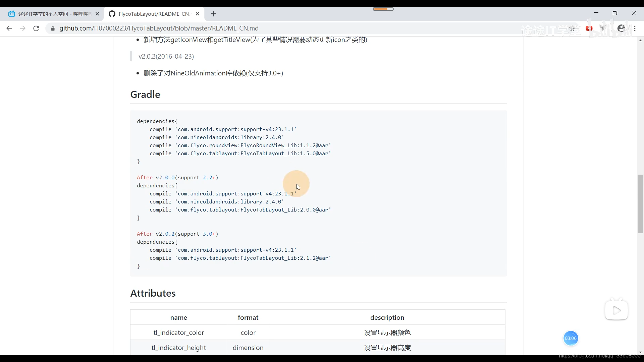Click the Attributes section heading
644x362 pixels.
(x=153, y=293)
